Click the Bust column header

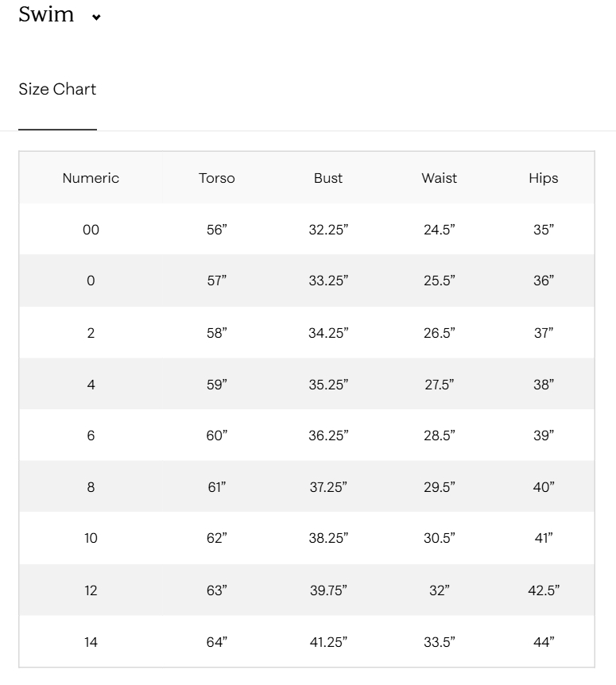pos(328,178)
